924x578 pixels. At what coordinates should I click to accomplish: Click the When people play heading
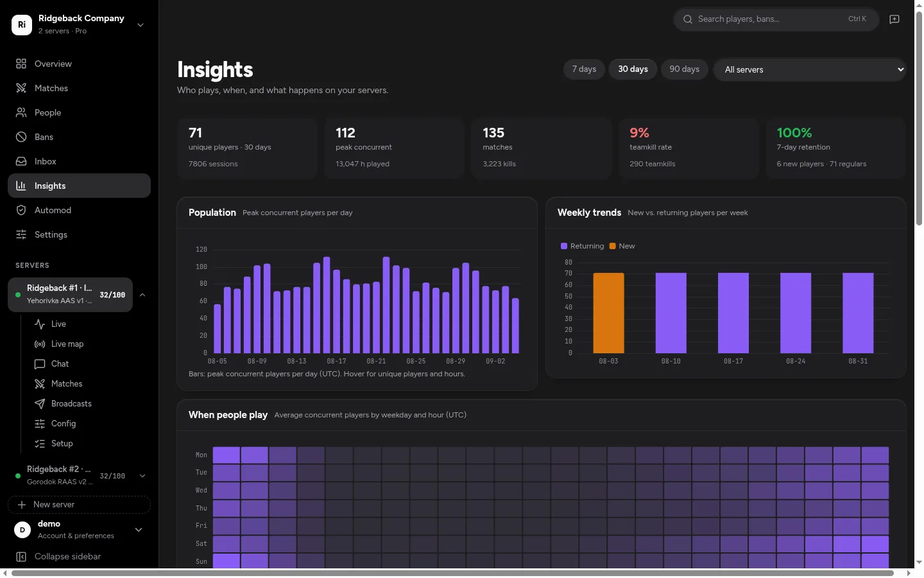tap(228, 415)
